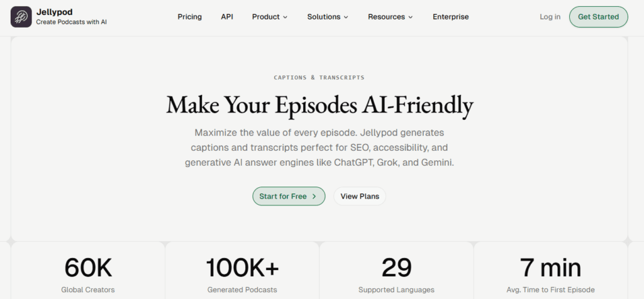Expand the Solutions dropdown menu
This screenshot has height=299, width=644.
pyautogui.click(x=328, y=17)
